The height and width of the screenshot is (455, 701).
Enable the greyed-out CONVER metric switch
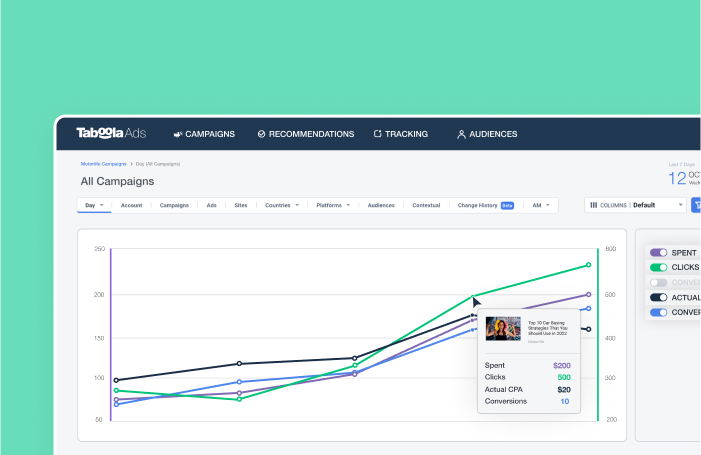tap(659, 282)
